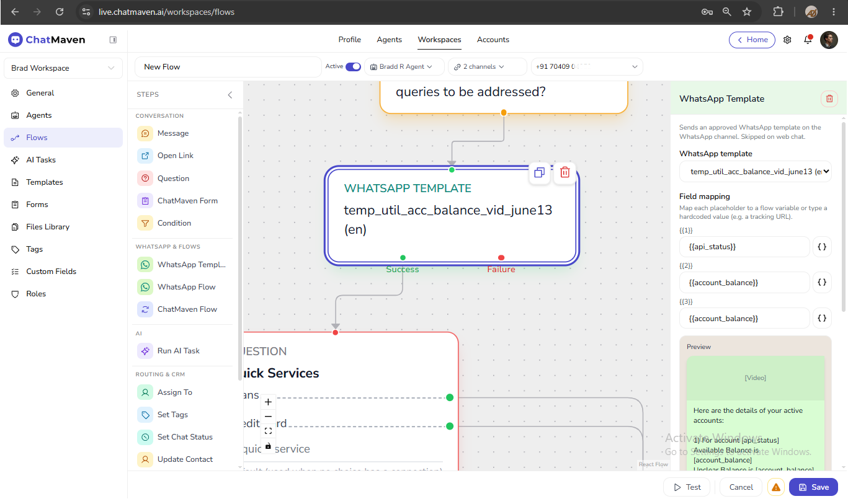Image resolution: width=848 pixels, height=504 pixels.
Task: Open Forms in the sidebar
Action: click(63, 205)
